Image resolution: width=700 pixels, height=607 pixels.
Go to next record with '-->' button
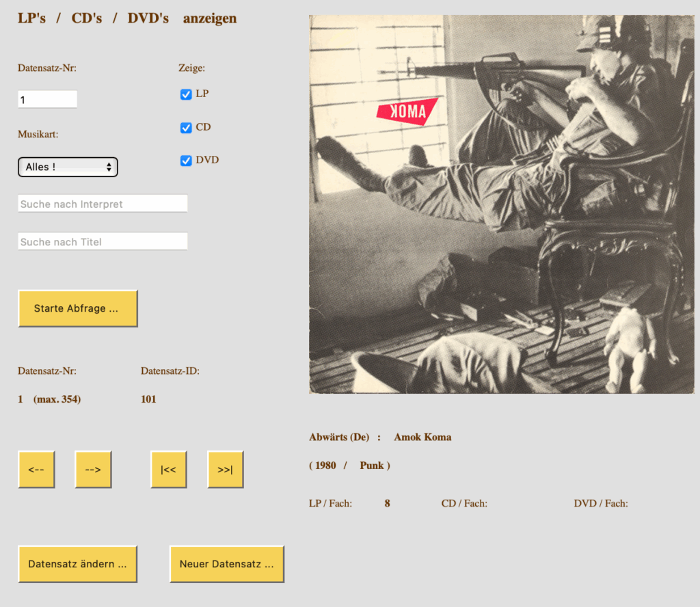point(93,470)
